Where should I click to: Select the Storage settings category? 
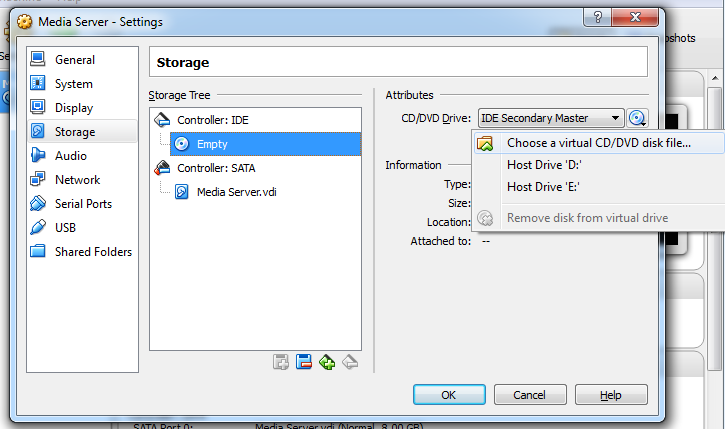point(82,132)
